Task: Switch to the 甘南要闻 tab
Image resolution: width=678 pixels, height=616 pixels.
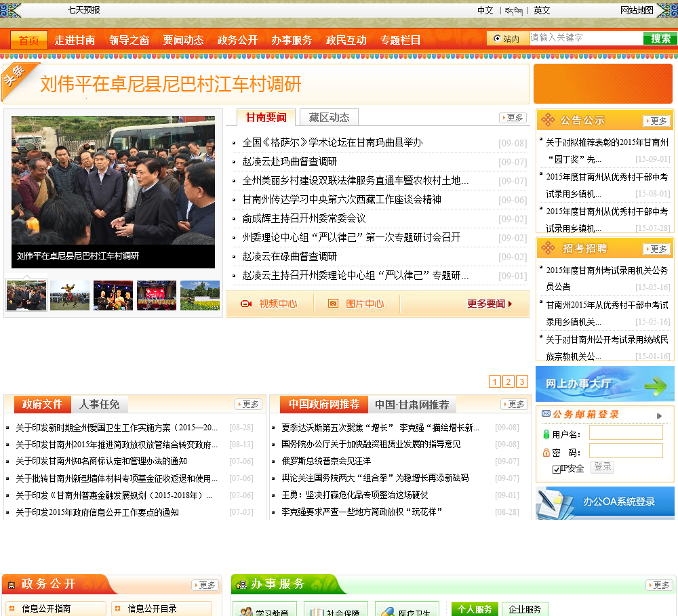Action: coord(266,117)
